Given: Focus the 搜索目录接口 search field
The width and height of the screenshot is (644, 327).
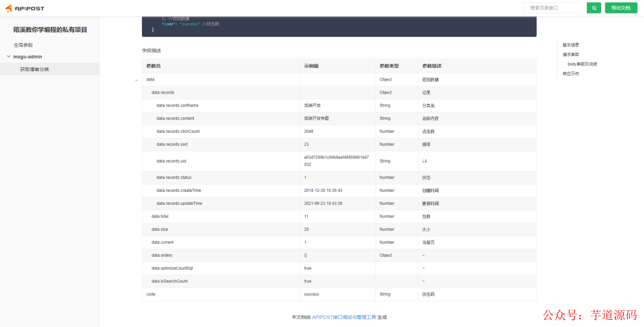Looking at the screenshot, I should point(555,8).
